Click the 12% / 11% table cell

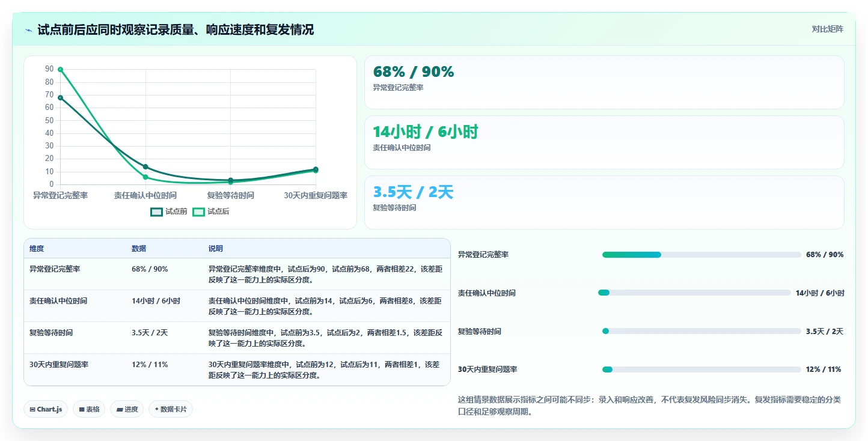click(x=165, y=370)
